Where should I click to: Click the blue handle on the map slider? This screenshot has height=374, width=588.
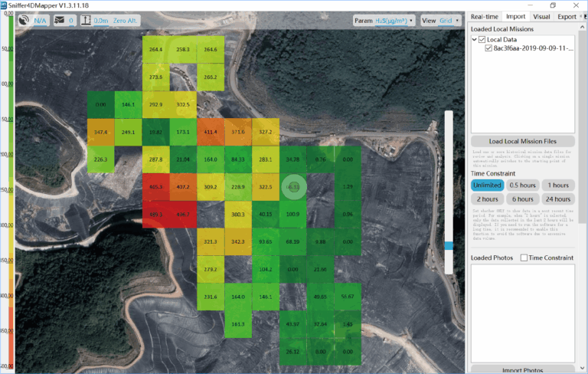pos(449,245)
